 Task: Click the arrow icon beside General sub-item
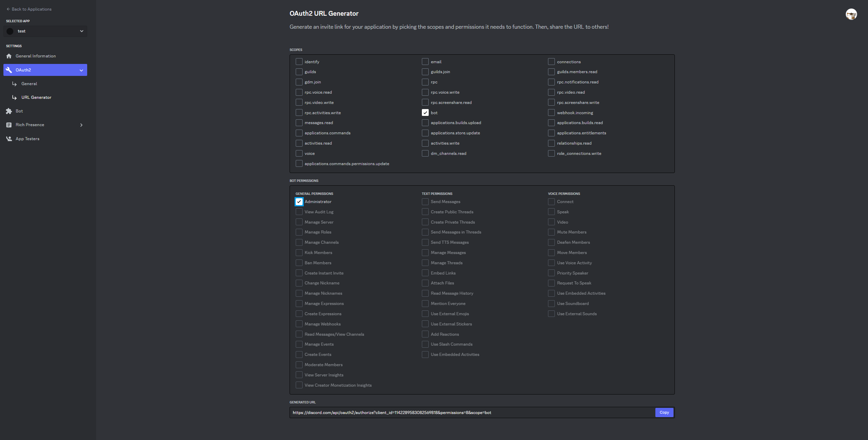[x=14, y=84]
